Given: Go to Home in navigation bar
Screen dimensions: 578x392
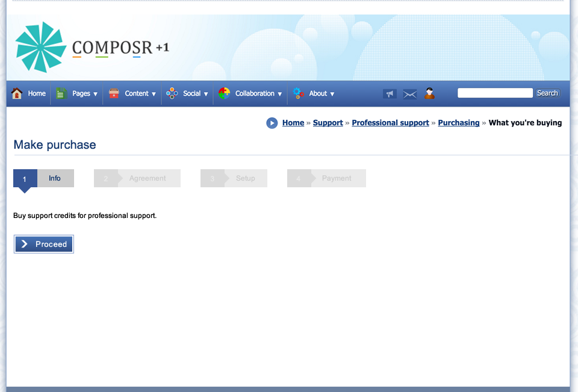Looking at the screenshot, I should click(37, 93).
